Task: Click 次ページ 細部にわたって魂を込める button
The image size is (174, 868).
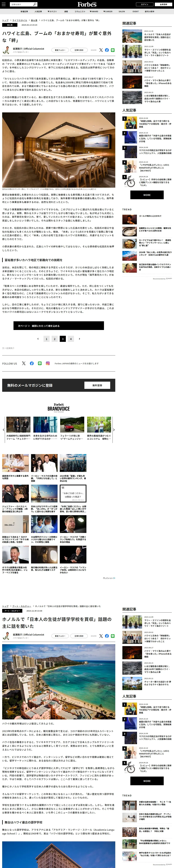Action: coord(59,325)
